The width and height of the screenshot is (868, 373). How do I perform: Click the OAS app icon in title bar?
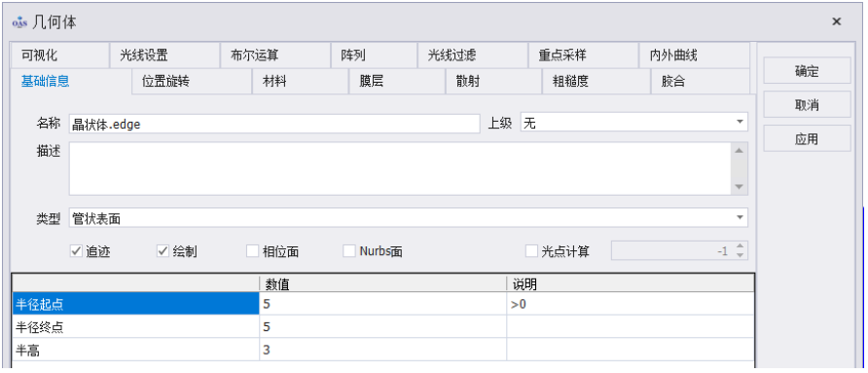click(19, 22)
